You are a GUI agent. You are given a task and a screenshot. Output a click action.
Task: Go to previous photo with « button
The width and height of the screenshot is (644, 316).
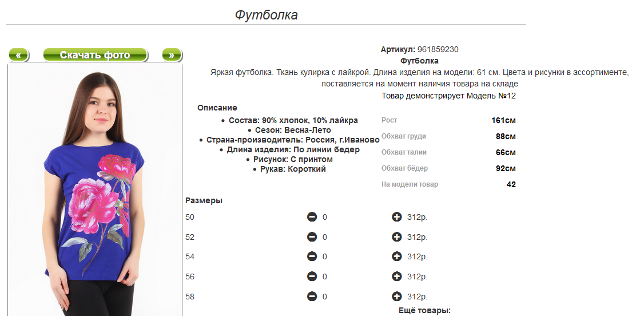tap(18, 54)
